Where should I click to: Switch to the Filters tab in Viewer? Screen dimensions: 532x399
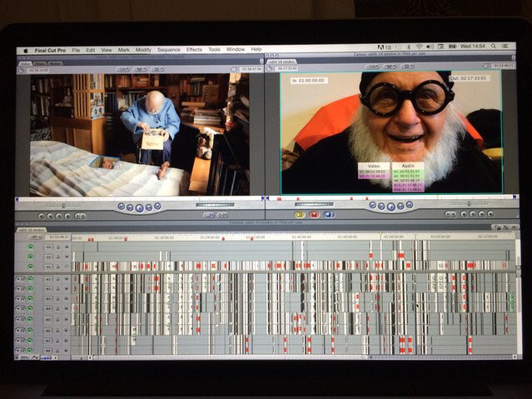point(40,63)
